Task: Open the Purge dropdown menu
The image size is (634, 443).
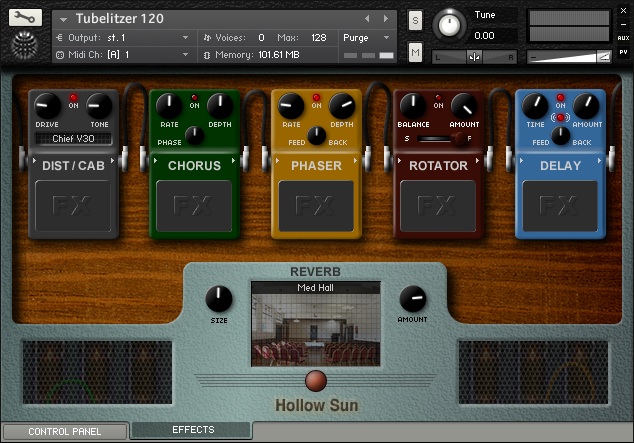Action: tap(366, 37)
